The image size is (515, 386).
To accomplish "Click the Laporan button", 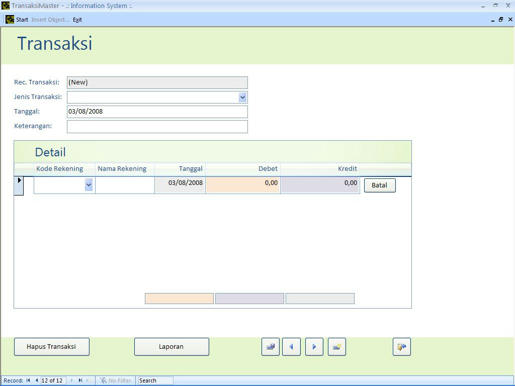I will 171,347.
